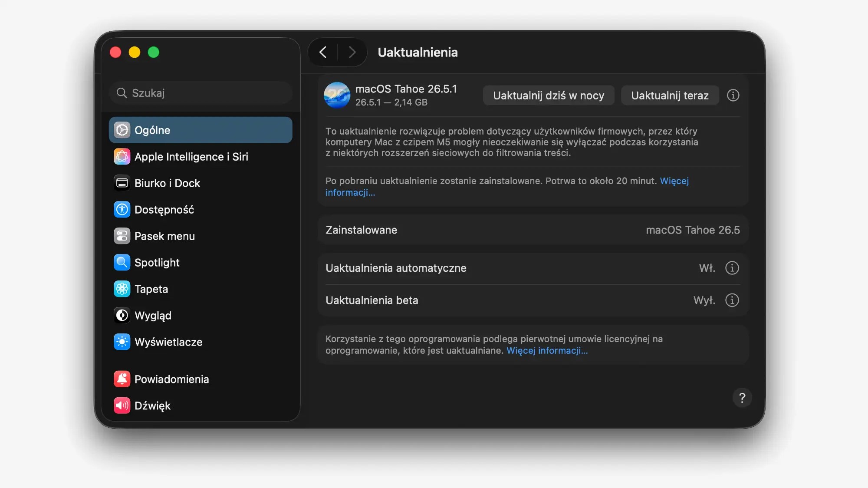Open info for Uaktualnienia beta
The height and width of the screenshot is (488, 868).
(732, 300)
